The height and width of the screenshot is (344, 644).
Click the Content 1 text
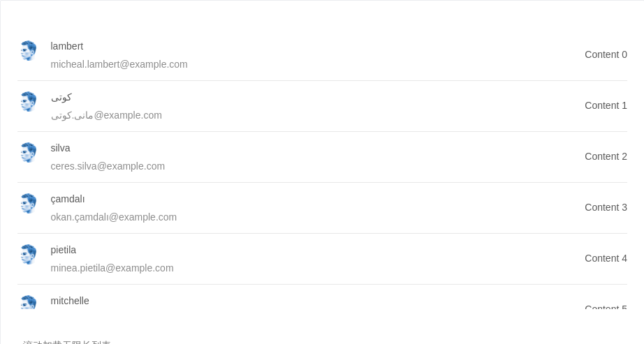[x=606, y=105]
